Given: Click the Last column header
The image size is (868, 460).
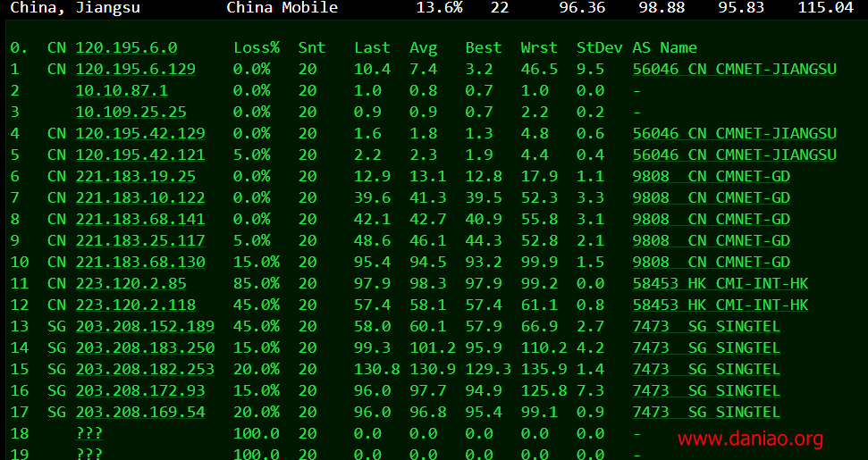Looking at the screenshot, I should click(x=372, y=47).
